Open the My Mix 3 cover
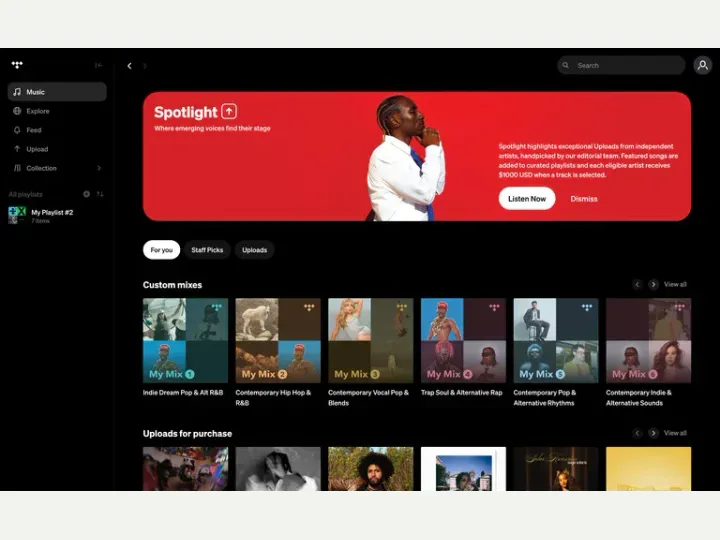Screen dimensions: 720x540 (x=371, y=341)
